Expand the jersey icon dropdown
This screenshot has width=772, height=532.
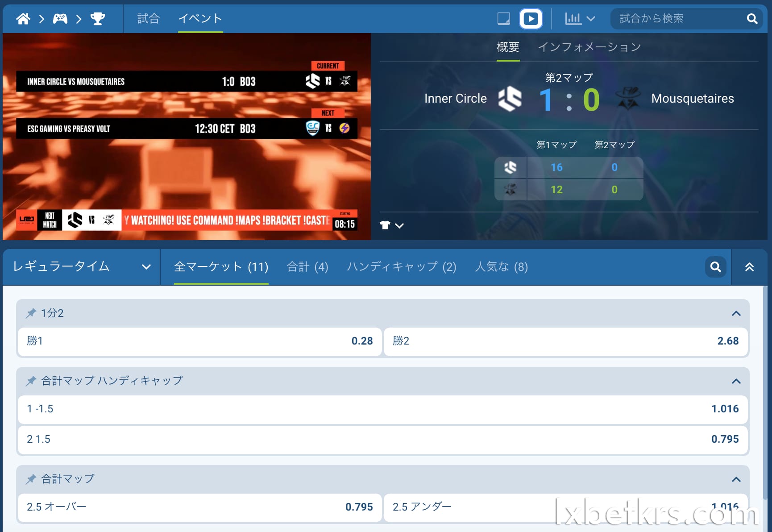point(392,225)
